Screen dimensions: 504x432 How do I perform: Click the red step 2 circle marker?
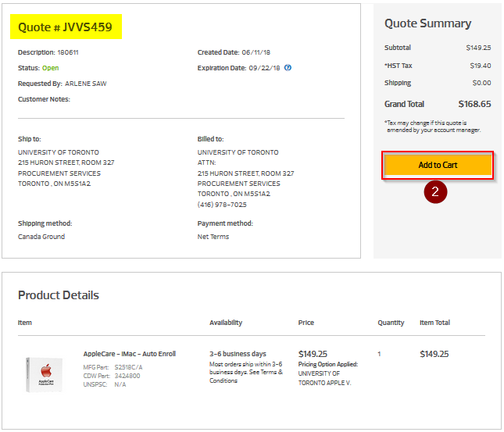[435, 192]
